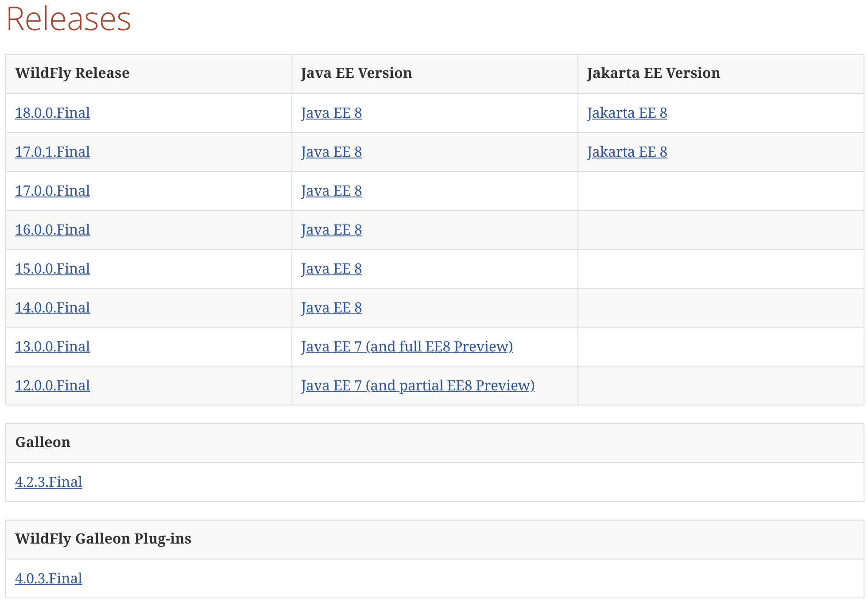Image resolution: width=868 pixels, height=602 pixels.
Task: Follow Java EE 8 link in 18.0.0.Final row
Action: (331, 113)
